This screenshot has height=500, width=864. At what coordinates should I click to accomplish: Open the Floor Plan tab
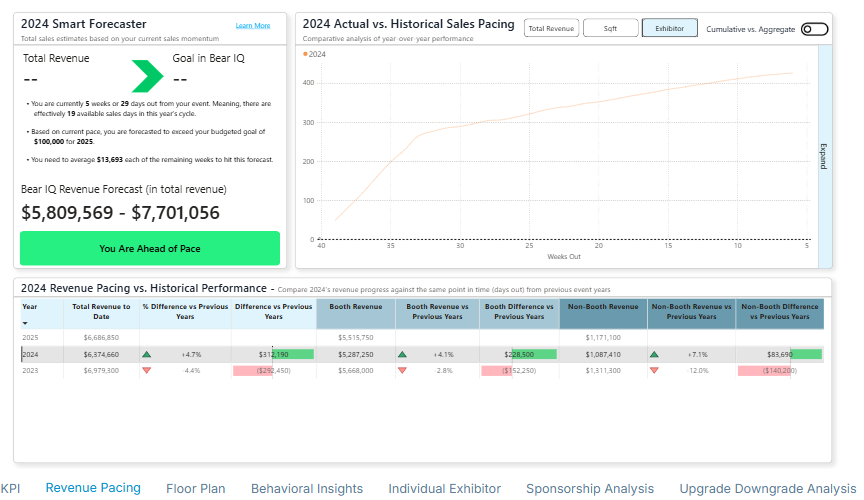(x=196, y=489)
